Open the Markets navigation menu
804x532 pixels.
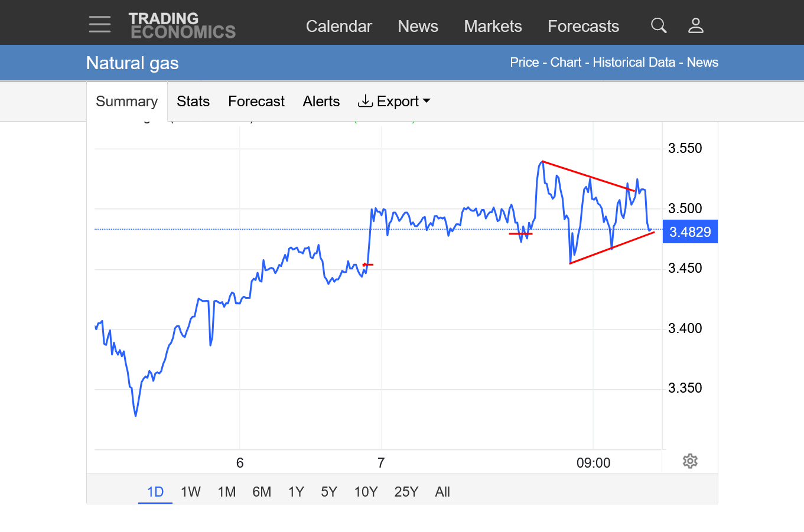pyautogui.click(x=493, y=27)
